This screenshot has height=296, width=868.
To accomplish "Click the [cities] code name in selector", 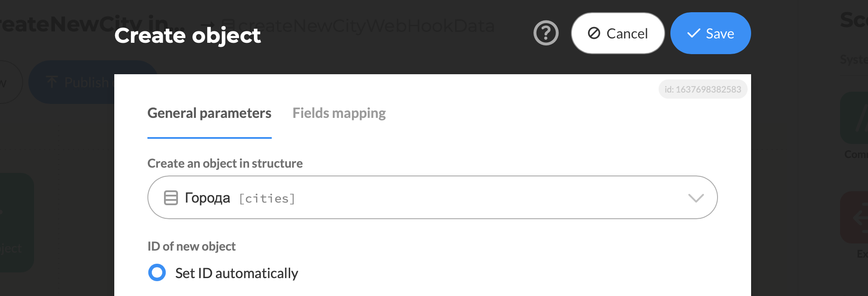I will pos(267,199).
